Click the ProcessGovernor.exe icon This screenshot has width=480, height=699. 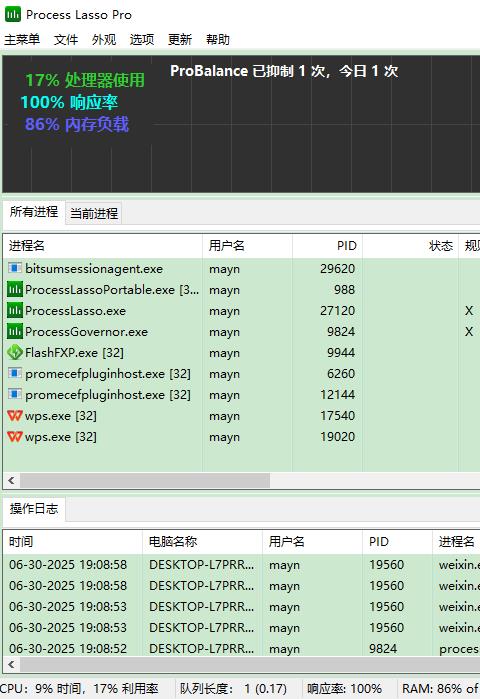click(15, 332)
